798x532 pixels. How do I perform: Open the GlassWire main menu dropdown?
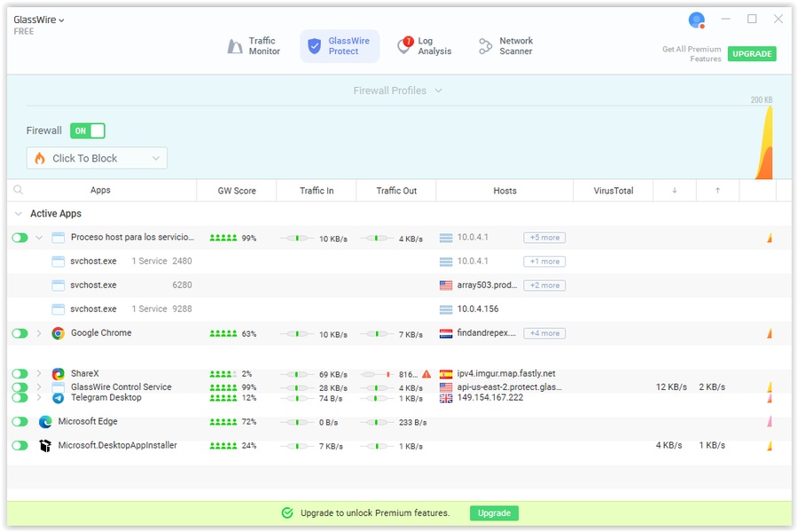pos(39,20)
